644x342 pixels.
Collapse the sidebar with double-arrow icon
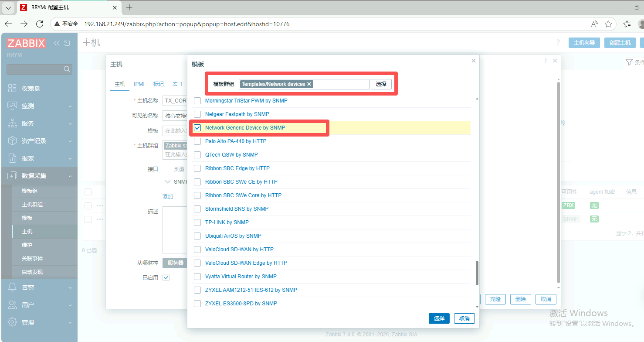click(57, 43)
